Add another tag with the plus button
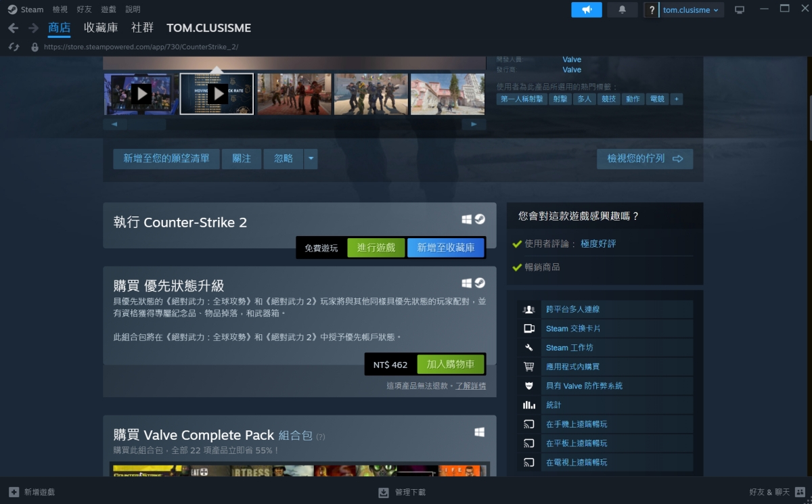Screen dimensions: 812x504 [x=677, y=99]
